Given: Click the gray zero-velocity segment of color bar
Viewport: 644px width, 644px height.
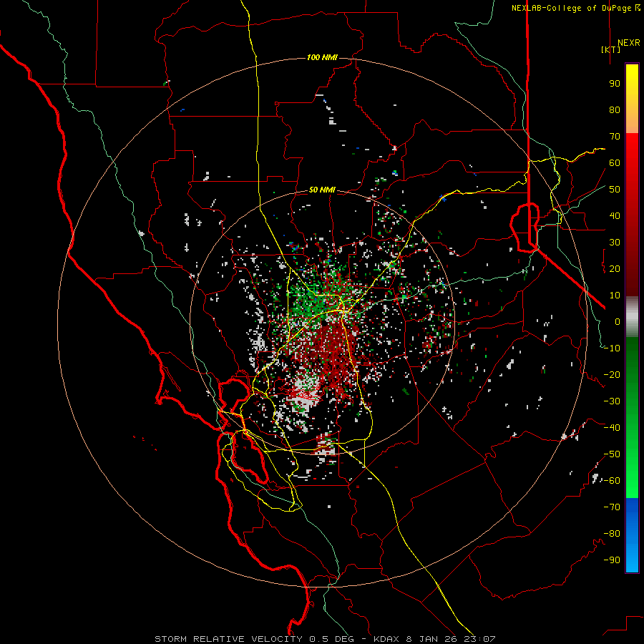Looking at the screenshot, I should click(x=632, y=317).
